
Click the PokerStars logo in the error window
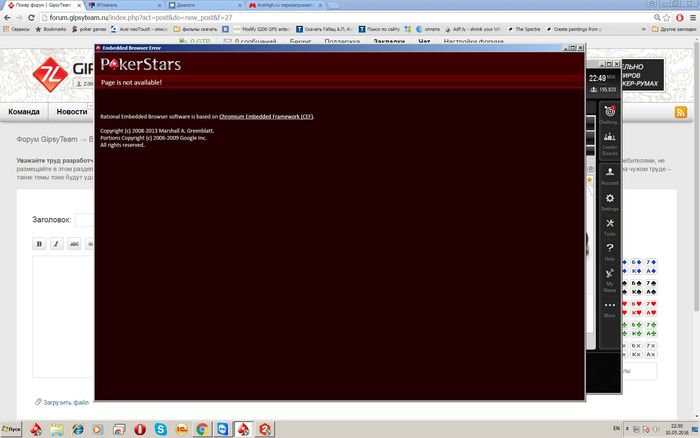[x=140, y=64]
